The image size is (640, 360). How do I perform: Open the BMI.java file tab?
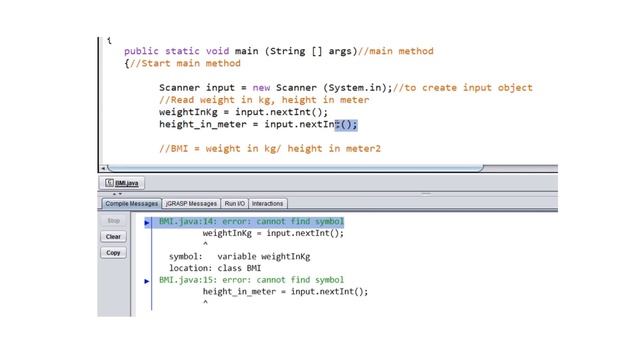coord(122,183)
